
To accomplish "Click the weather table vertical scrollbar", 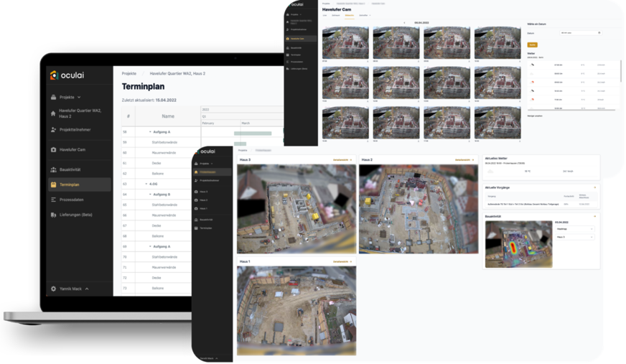I will [x=621, y=71].
